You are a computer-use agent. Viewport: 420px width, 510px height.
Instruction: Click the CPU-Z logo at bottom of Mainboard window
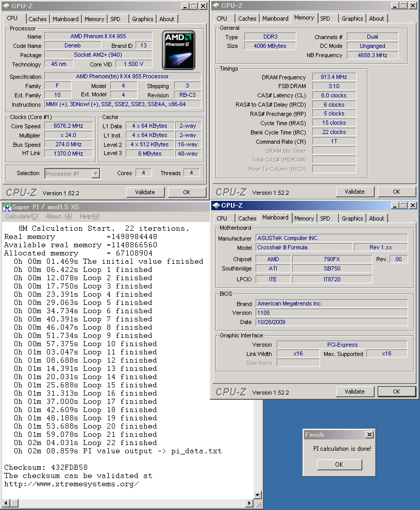pos(230,392)
